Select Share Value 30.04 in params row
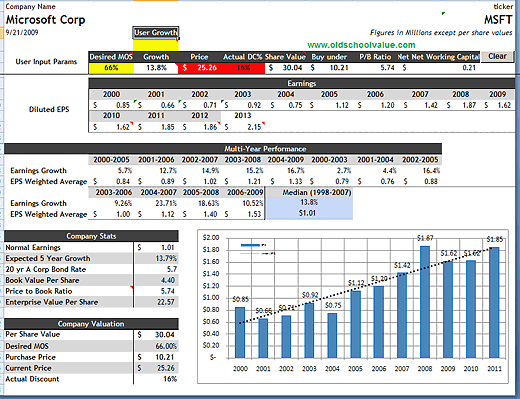The image size is (520, 399). pos(287,68)
